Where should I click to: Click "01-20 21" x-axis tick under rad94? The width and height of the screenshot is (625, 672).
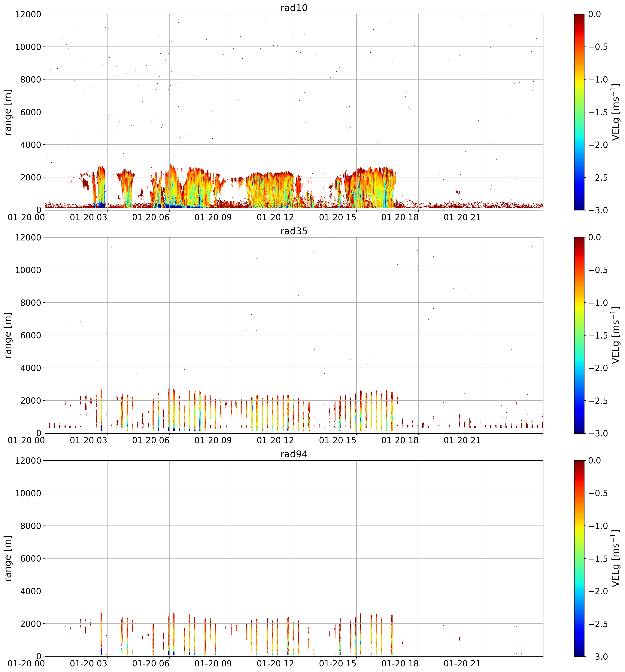point(462,664)
